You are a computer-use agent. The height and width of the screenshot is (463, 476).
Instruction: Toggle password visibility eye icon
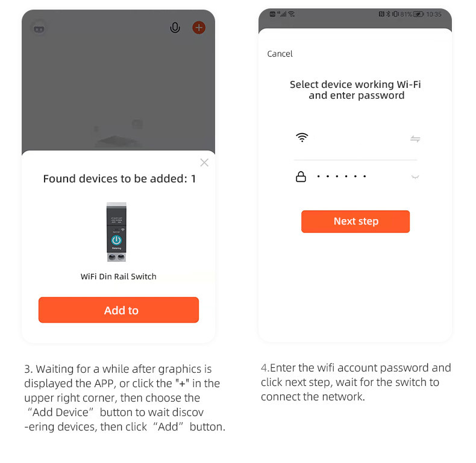click(415, 177)
